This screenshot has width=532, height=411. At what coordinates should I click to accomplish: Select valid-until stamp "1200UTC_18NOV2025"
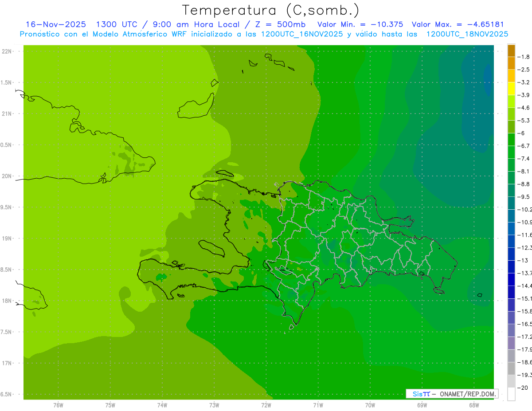point(467,34)
